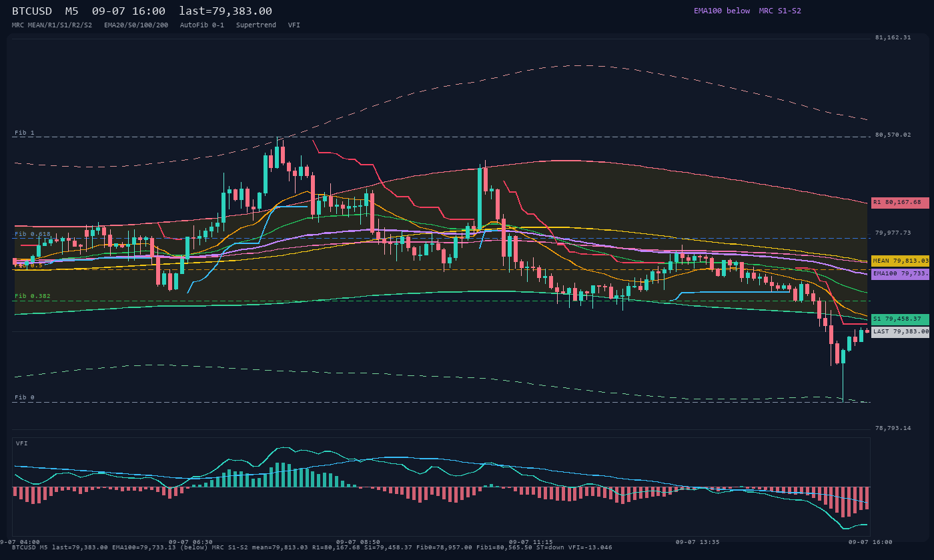Click the VFI label in the indicator panel
This screenshot has width=934, height=560.
pos(22,443)
